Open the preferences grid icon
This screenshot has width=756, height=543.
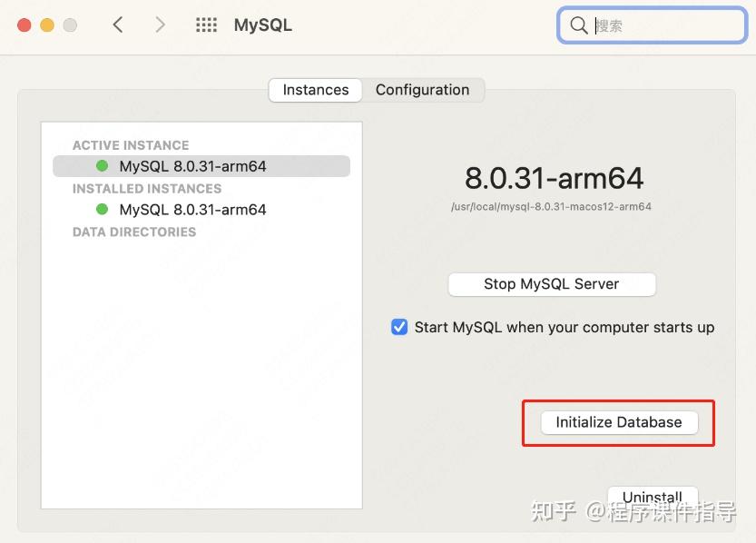[206, 25]
